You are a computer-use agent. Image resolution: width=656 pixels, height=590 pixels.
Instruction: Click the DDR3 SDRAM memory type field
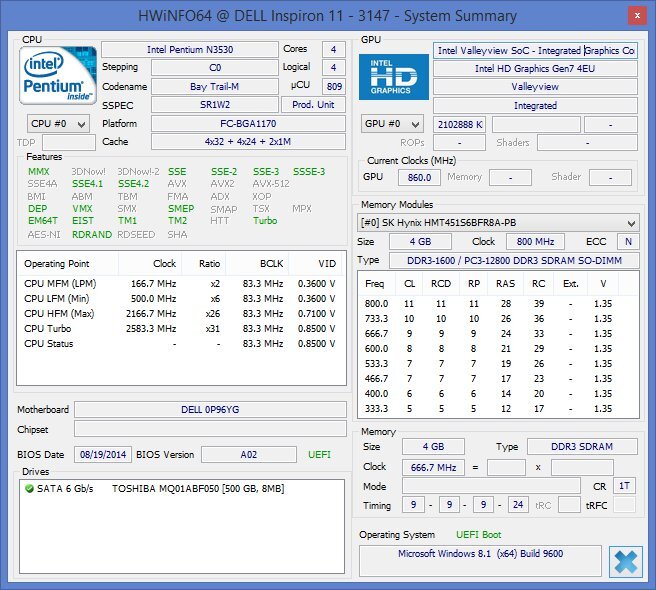pos(582,447)
